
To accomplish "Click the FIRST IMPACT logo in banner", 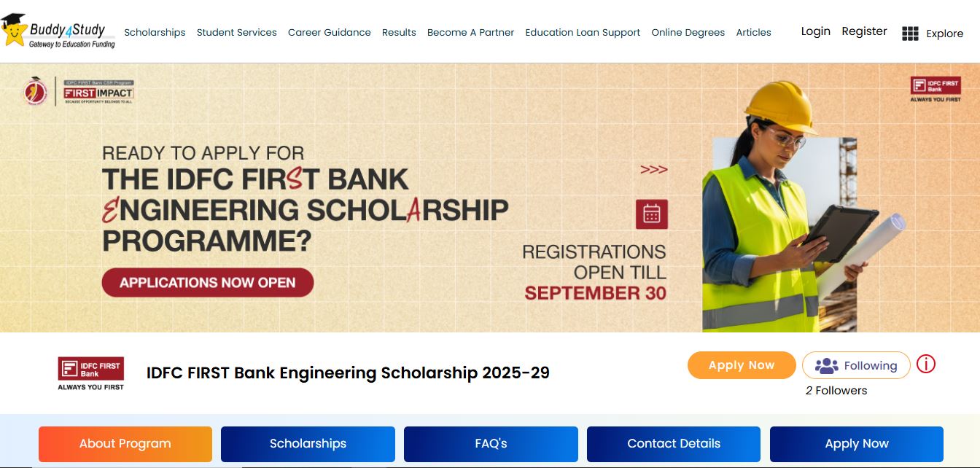I will [x=98, y=93].
